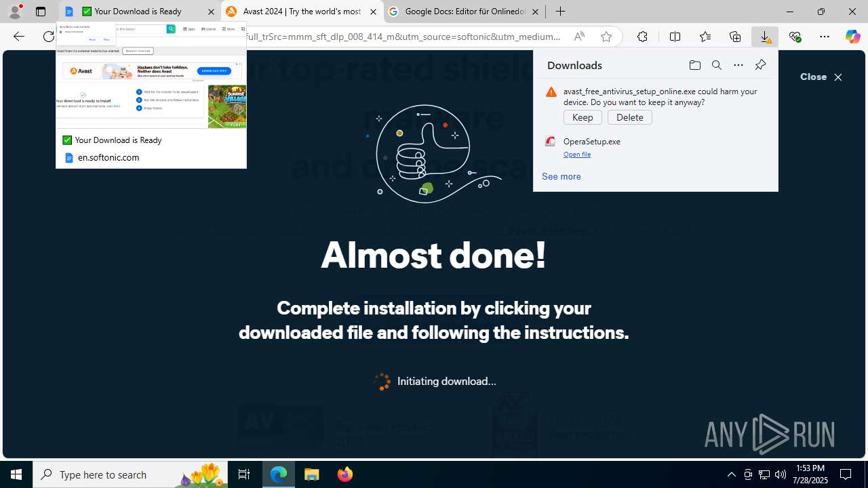Viewport: 868px width, 488px height.
Task: Click the Type here to search box
Action: click(x=130, y=474)
